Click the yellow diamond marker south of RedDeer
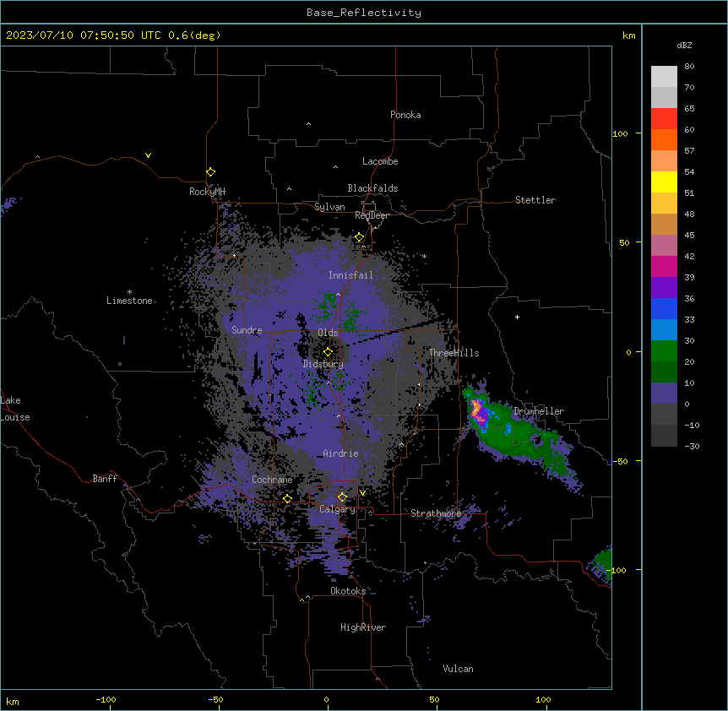This screenshot has width=728, height=711. tap(359, 237)
